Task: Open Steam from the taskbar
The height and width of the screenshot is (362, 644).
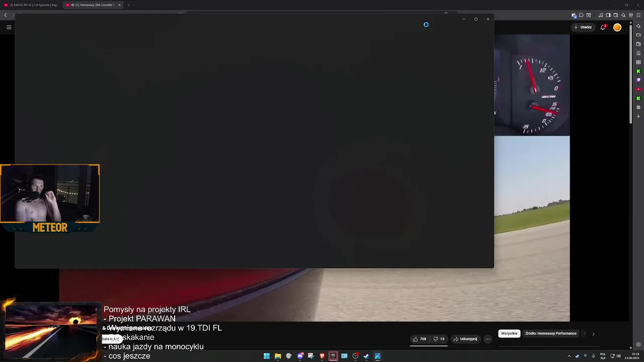Action: (x=366, y=356)
